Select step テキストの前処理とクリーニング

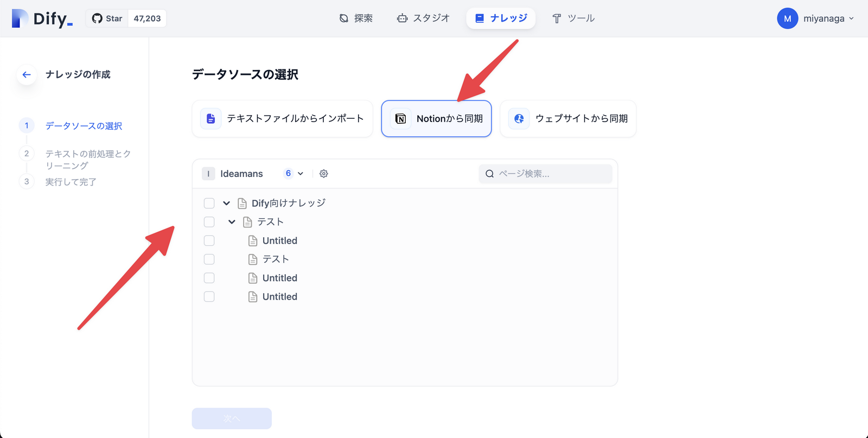[x=88, y=160]
